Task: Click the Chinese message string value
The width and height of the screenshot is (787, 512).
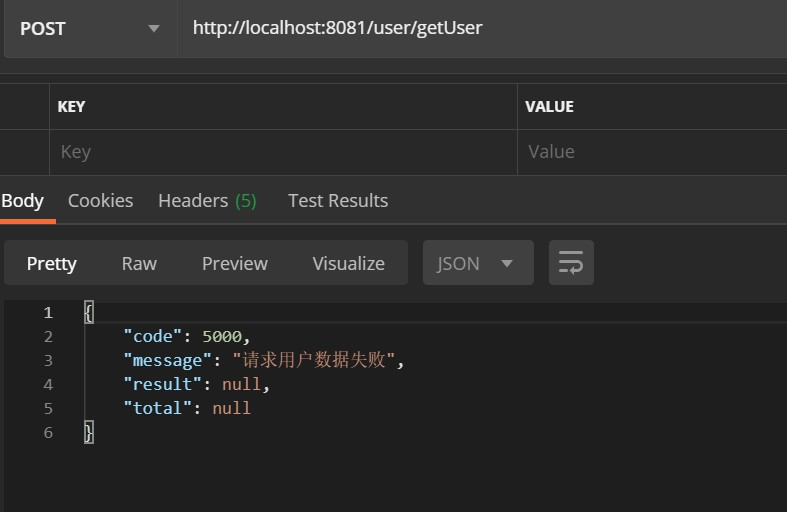Action: [314, 359]
